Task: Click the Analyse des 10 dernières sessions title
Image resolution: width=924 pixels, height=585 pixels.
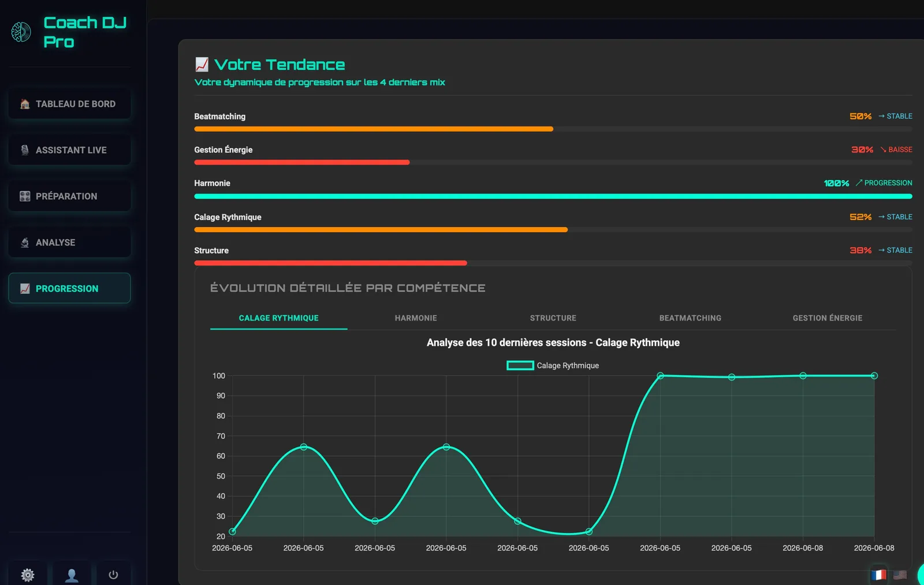Action: pyautogui.click(x=553, y=342)
